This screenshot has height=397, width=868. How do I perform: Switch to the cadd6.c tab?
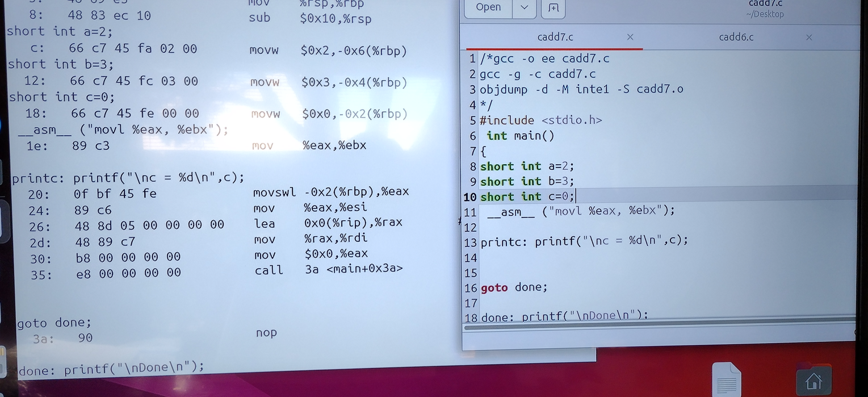[x=736, y=37]
